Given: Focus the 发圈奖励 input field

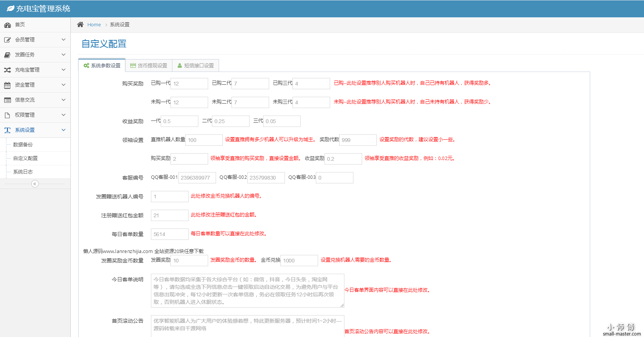Looking at the screenshot, I should (x=189, y=261).
